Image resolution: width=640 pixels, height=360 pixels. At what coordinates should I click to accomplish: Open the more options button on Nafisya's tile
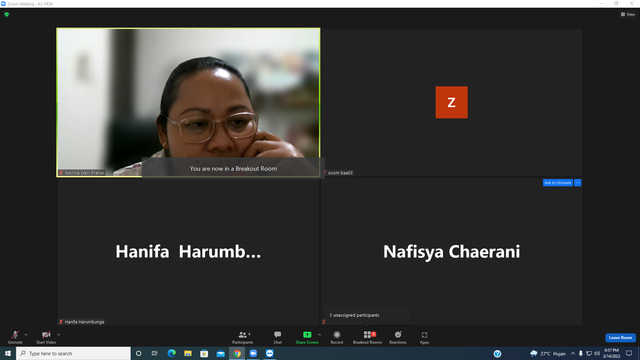tap(578, 183)
